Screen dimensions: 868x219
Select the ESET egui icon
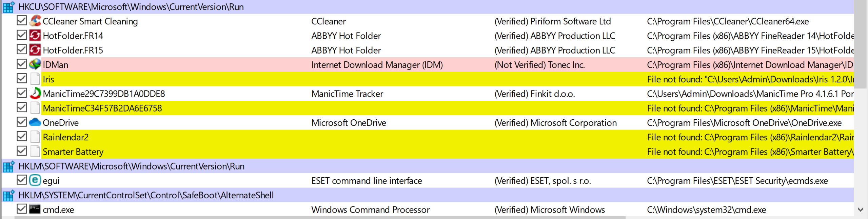pyautogui.click(x=35, y=180)
